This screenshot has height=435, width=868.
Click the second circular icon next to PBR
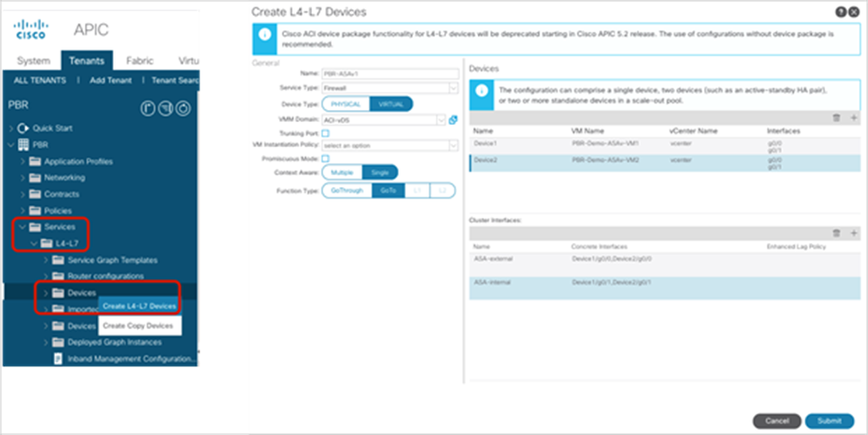click(x=166, y=109)
